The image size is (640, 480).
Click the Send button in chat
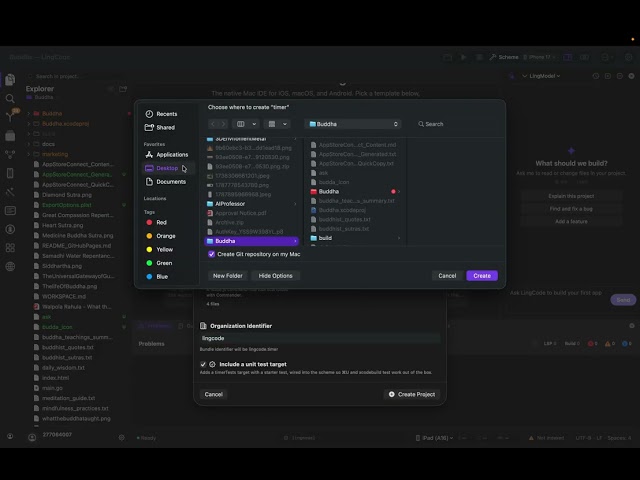pos(623,300)
